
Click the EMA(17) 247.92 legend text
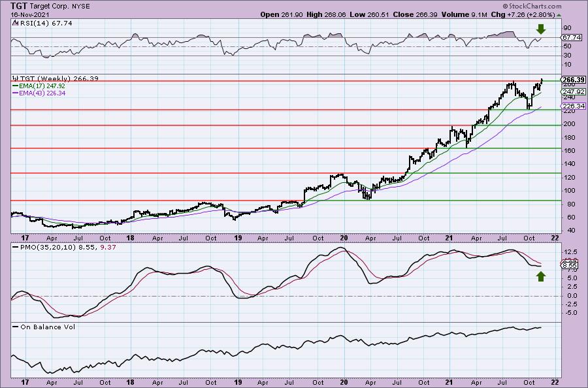point(42,86)
